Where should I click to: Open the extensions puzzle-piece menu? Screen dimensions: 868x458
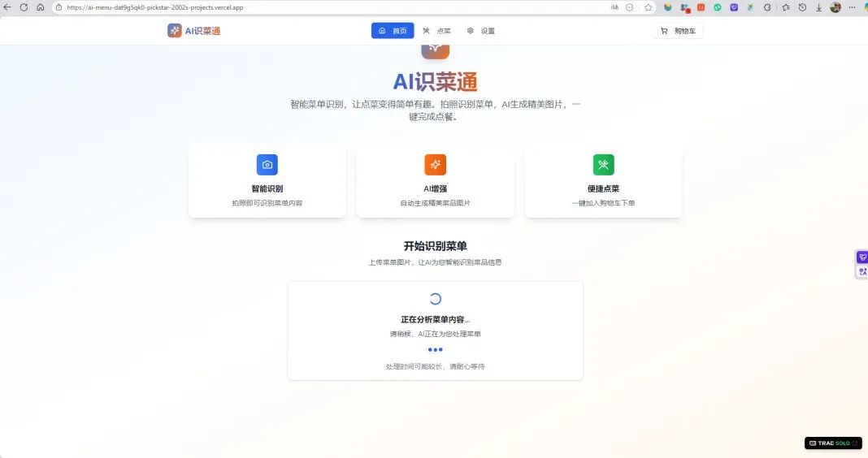[x=767, y=7]
